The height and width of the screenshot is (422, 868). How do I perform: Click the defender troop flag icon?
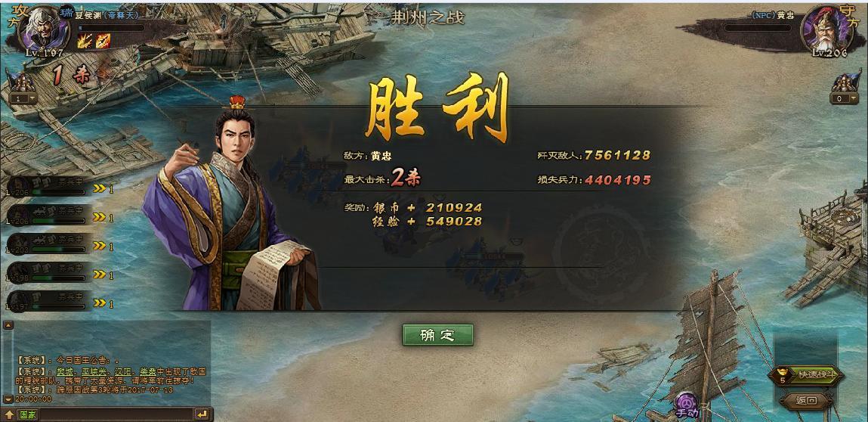tap(844, 82)
